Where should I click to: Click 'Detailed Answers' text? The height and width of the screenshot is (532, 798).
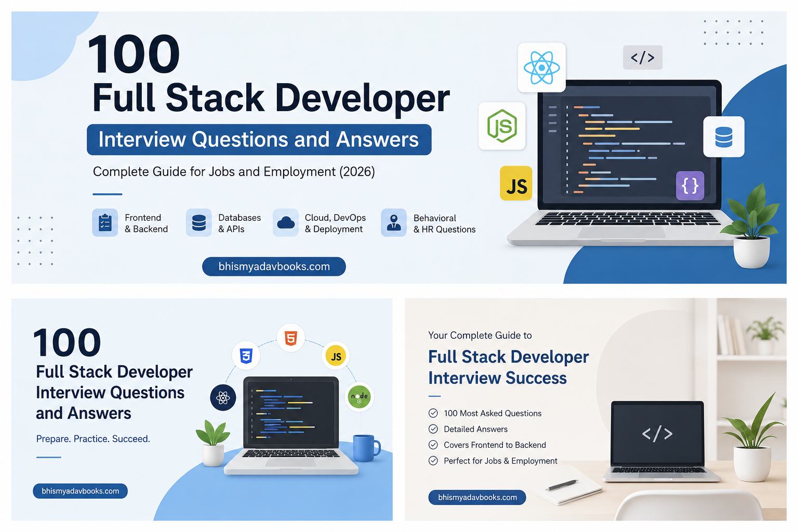pos(475,429)
